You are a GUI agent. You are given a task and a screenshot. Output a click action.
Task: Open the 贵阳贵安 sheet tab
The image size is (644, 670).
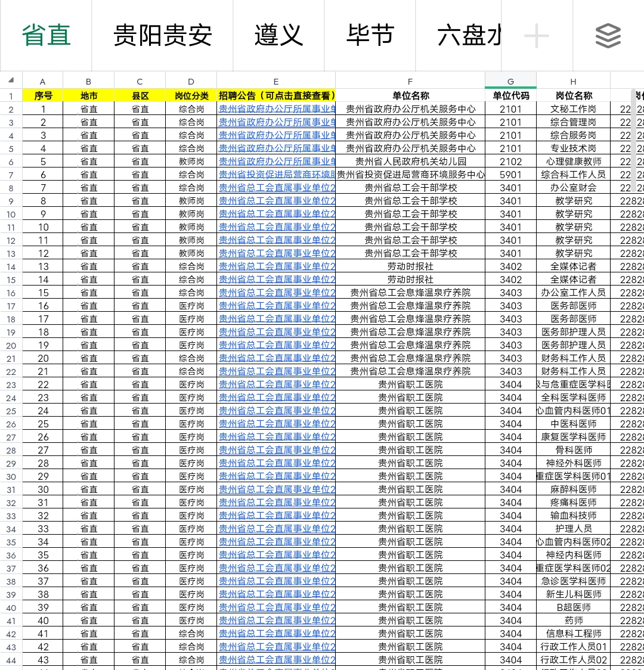162,35
